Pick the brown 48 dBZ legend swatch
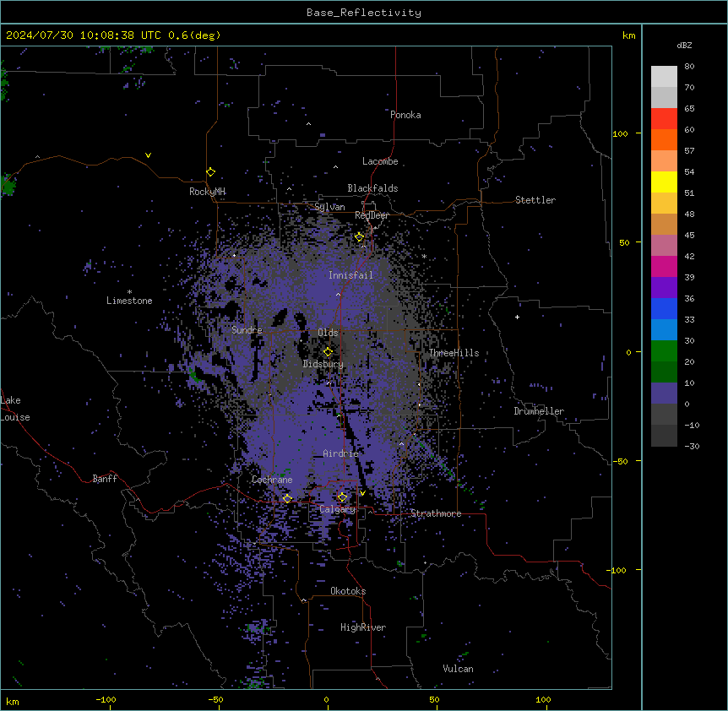728x711 pixels. (x=664, y=224)
